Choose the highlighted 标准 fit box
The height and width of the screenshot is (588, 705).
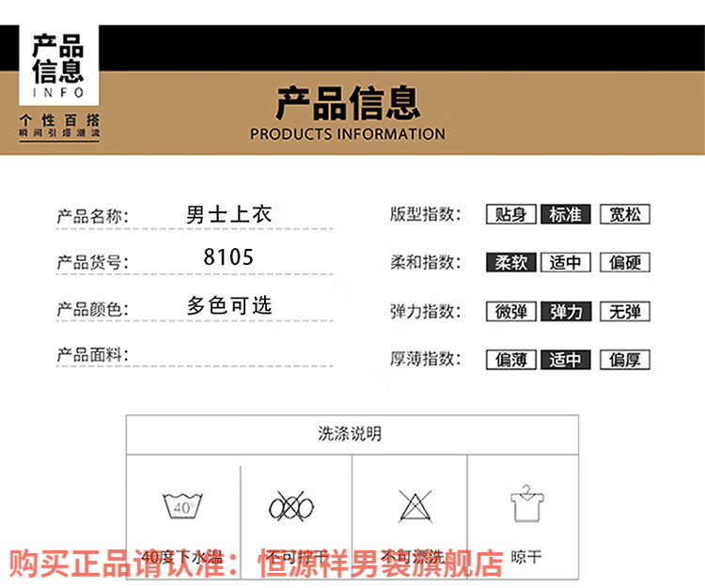pyautogui.click(x=566, y=214)
